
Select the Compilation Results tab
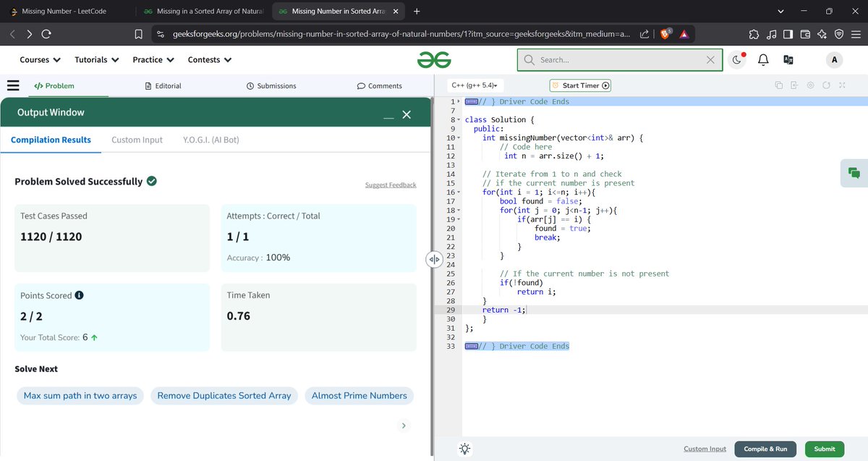pyautogui.click(x=51, y=140)
